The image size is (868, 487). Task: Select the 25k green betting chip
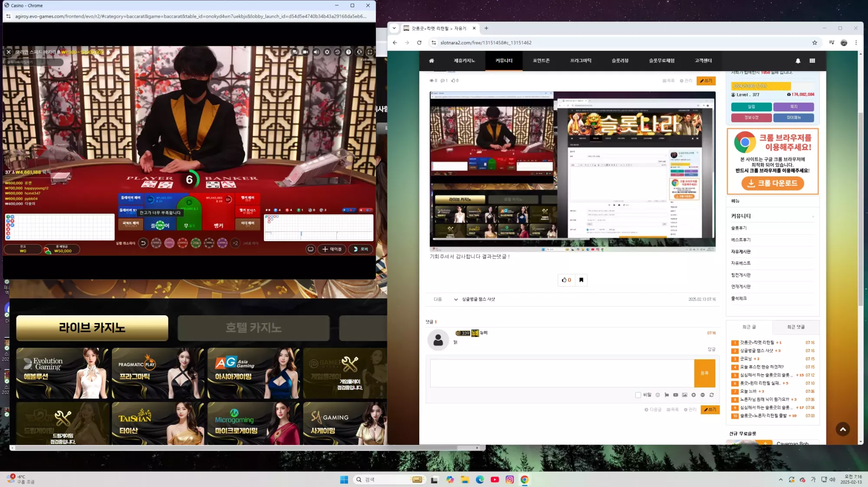[196, 243]
